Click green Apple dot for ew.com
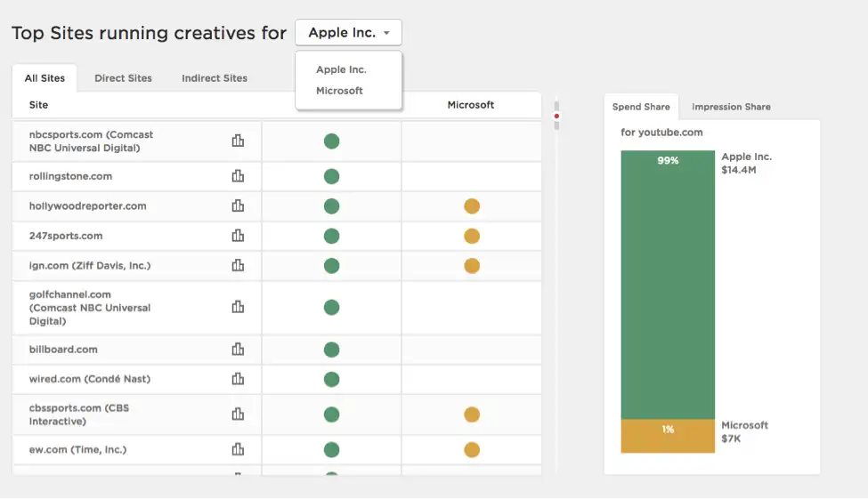 [331, 450]
